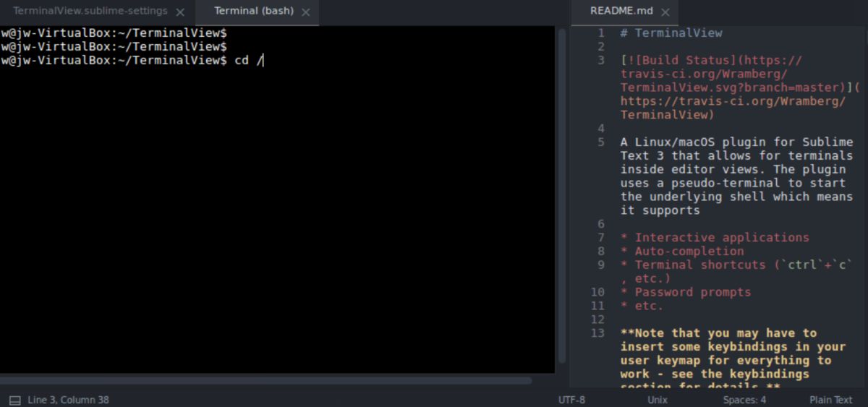Click the 'A Linux/macOS plugin for Sublime' text

[736, 142]
